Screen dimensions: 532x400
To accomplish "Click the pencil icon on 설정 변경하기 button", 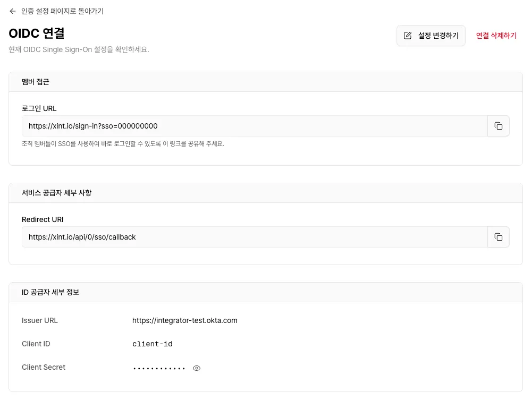I will coord(408,36).
